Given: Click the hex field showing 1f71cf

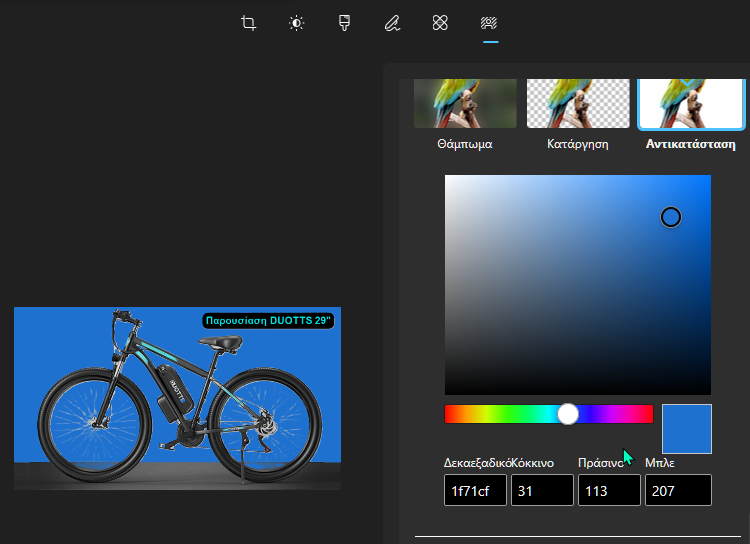Looking at the screenshot, I should [x=475, y=490].
